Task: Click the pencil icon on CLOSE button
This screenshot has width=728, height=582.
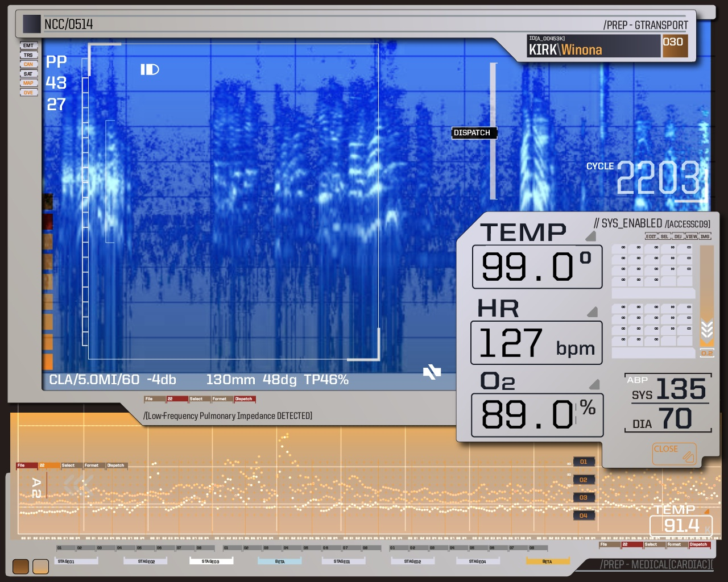Action: [x=688, y=456]
